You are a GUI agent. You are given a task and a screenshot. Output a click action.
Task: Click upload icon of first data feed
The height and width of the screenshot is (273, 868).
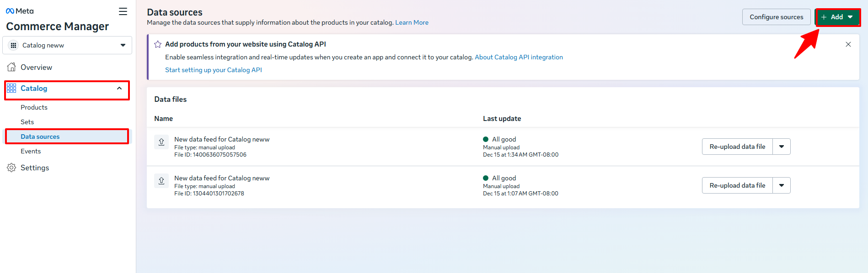[161, 142]
